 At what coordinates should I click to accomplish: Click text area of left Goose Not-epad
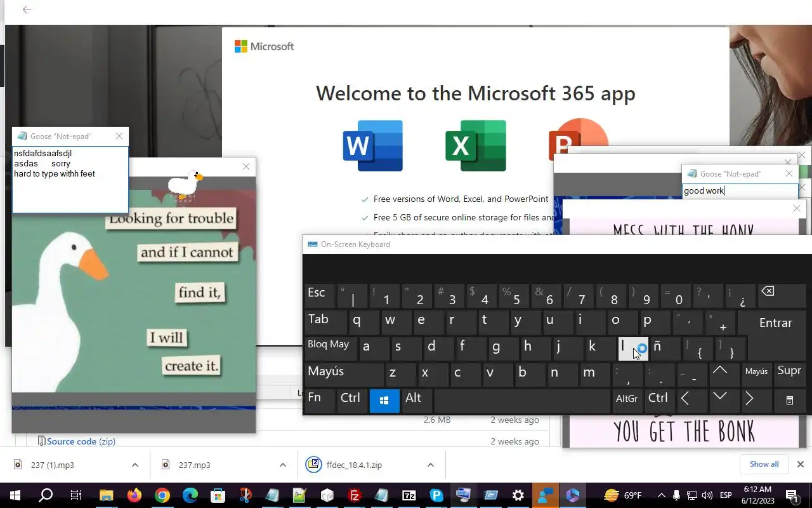[x=70, y=180]
